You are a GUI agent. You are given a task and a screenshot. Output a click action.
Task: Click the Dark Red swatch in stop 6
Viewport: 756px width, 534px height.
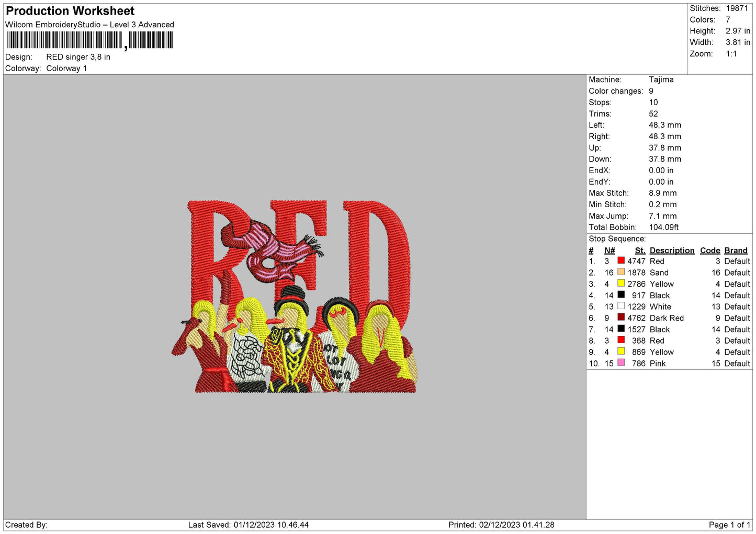621,317
